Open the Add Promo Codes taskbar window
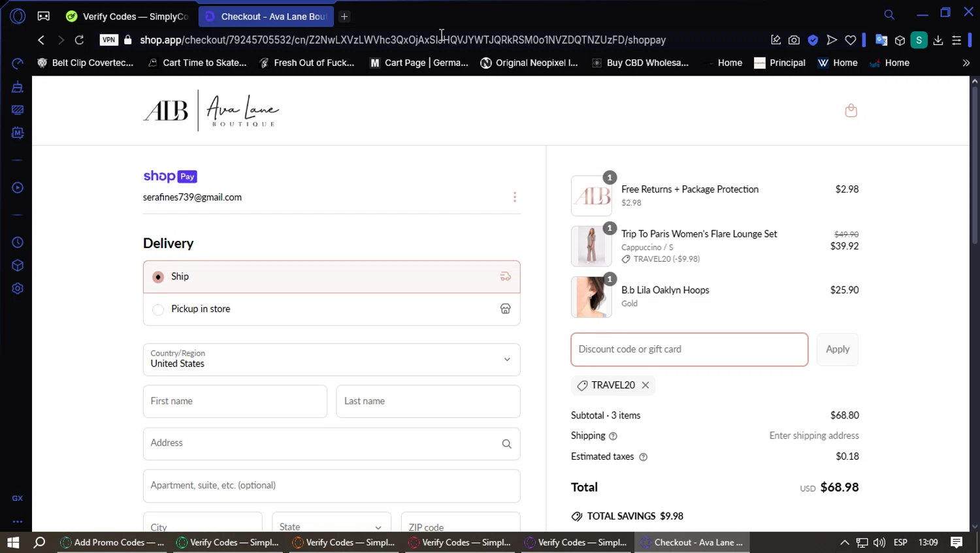980x553 pixels. click(112, 543)
